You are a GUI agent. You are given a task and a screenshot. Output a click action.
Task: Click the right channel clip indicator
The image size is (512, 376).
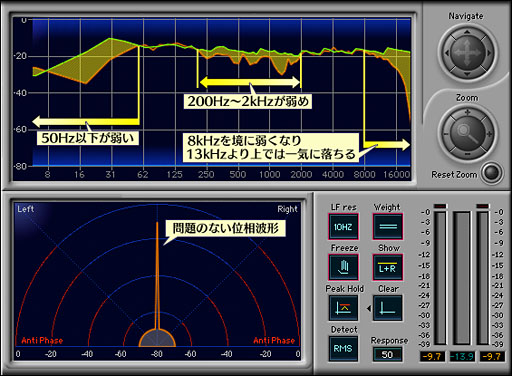tap(483, 206)
